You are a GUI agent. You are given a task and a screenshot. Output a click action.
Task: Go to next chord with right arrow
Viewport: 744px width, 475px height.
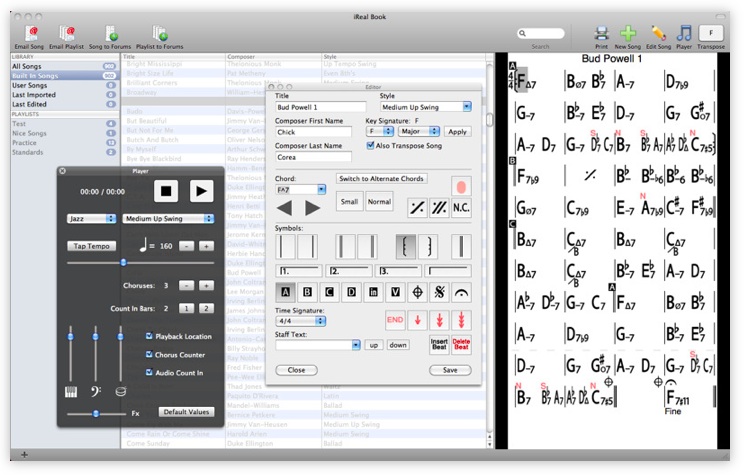(x=312, y=208)
